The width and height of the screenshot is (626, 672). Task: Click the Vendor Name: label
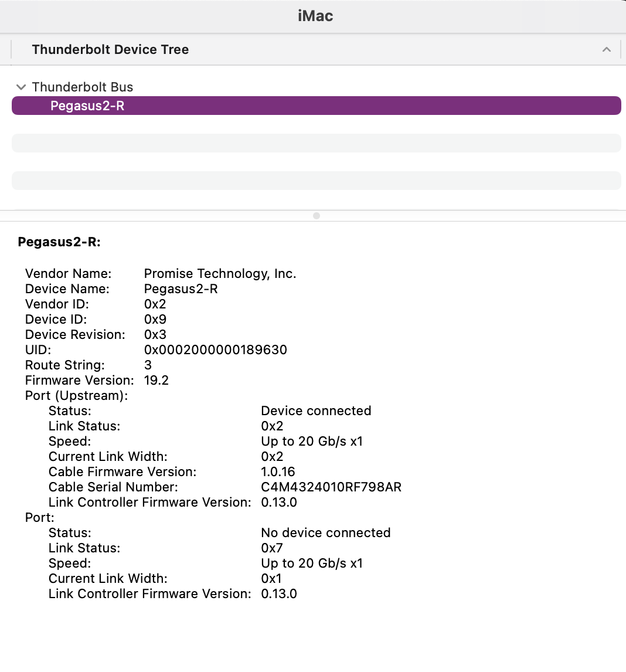pos(68,273)
